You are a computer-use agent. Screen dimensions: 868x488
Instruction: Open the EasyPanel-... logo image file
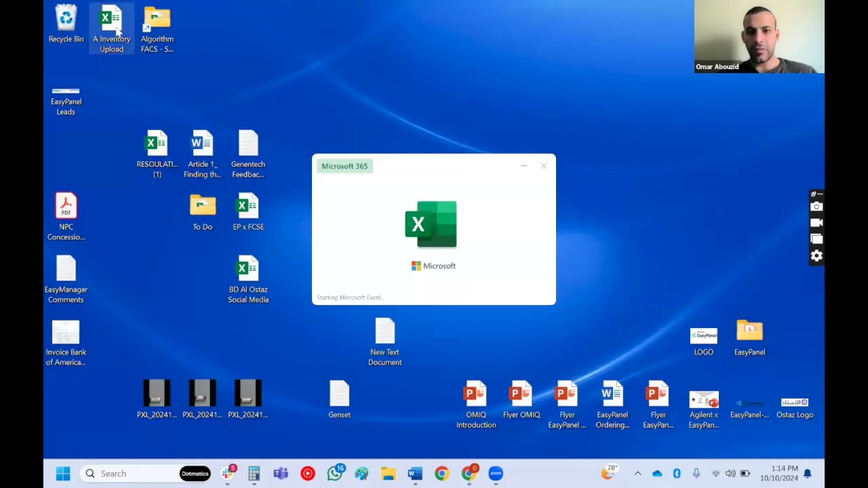pos(749,408)
